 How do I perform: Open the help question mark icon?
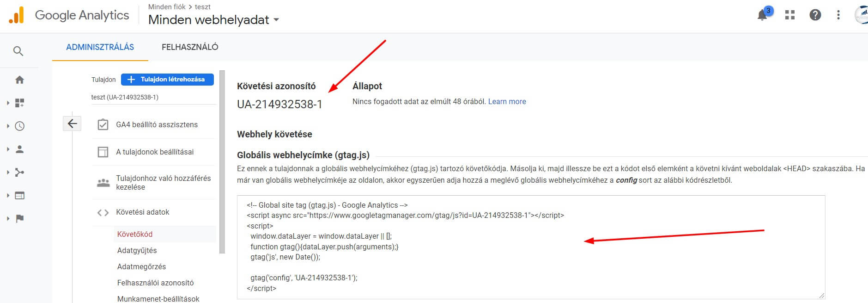coord(815,15)
